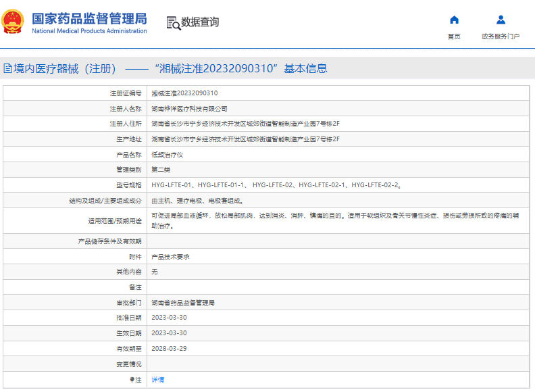Click the 数据查询 heading text

click(x=200, y=22)
